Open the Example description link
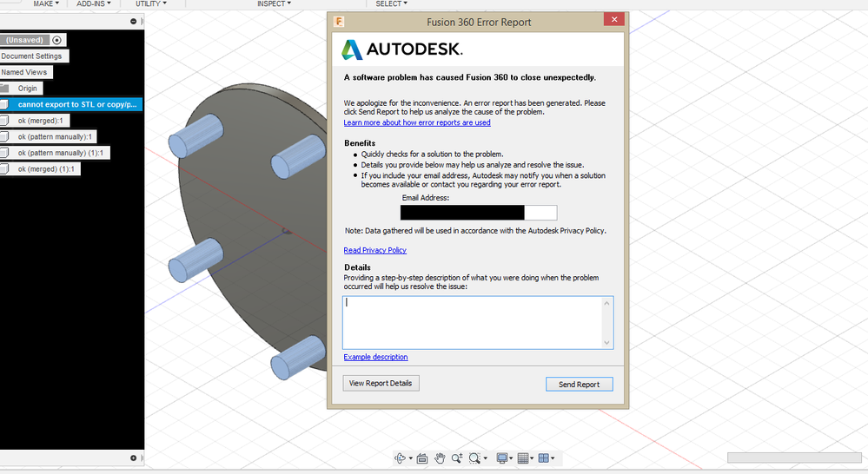The width and height of the screenshot is (868, 474). [375, 357]
